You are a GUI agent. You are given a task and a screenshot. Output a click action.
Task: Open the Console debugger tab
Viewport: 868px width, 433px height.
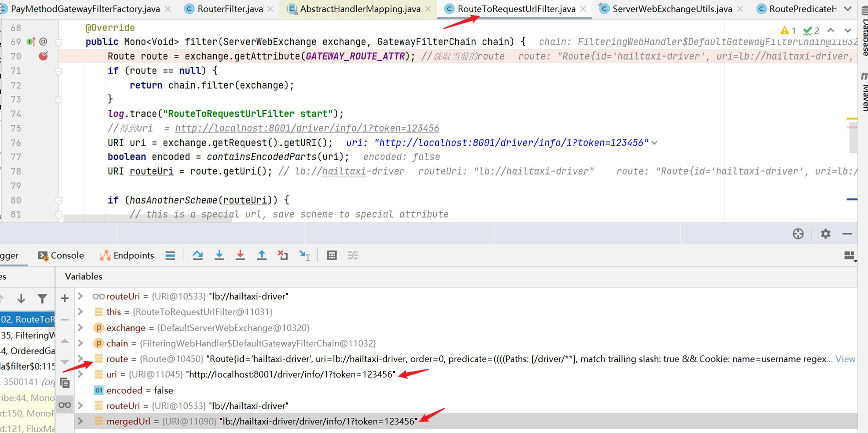pyautogui.click(x=61, y=255)
